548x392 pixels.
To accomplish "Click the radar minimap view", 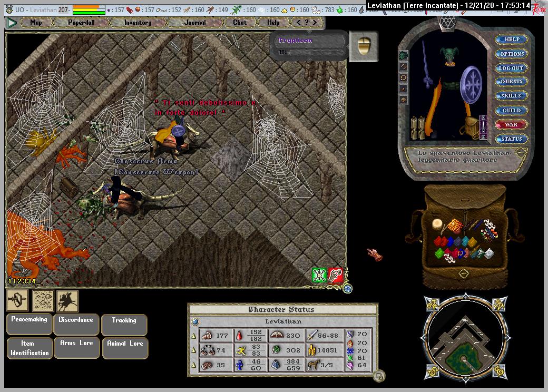I will 466,339.
